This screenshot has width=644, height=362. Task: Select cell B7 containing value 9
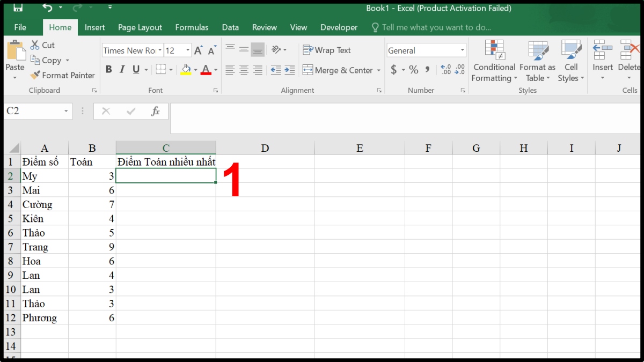(x=92, y=247)
